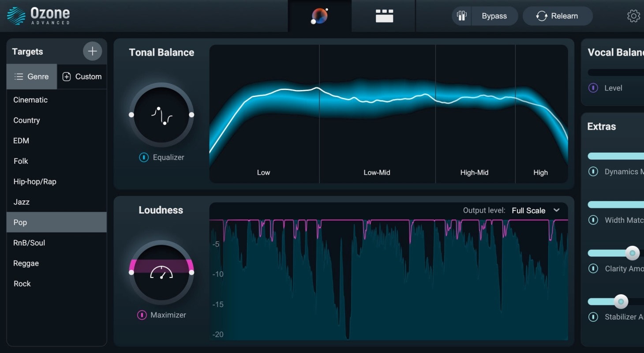The image size is (644, 353).
Task: Select the Jazz genre target
Action: pos(22,202)
